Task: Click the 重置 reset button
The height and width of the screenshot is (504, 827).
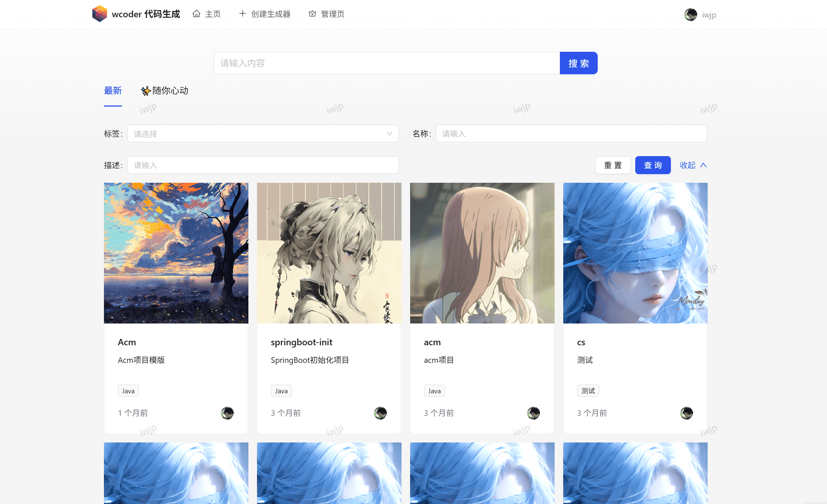Action: pos(612,165)
